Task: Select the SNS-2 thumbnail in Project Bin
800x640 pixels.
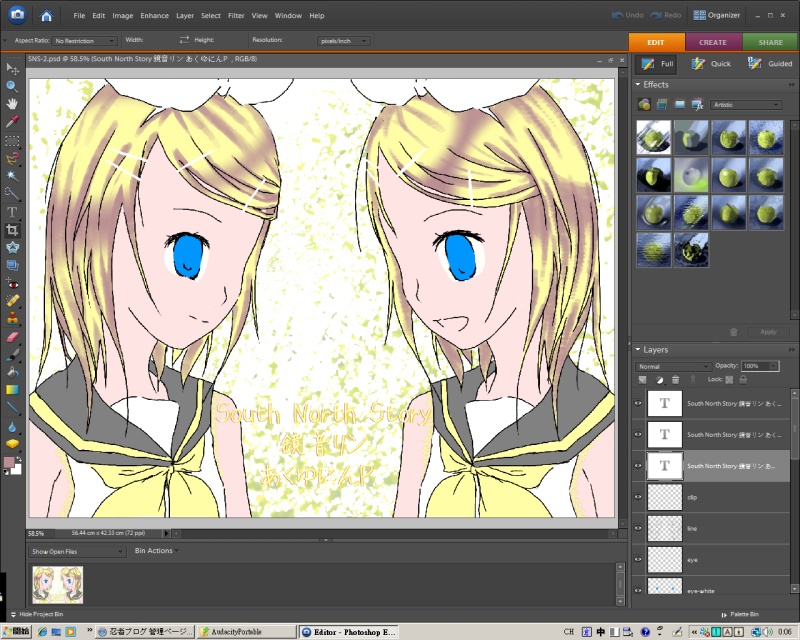Action: [57, 585]
